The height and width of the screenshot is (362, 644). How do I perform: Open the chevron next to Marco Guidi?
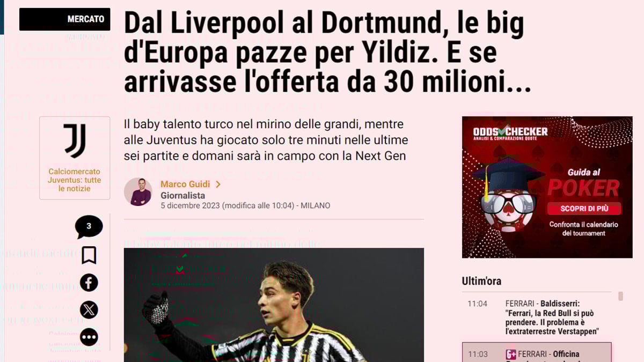click(218, 184)
